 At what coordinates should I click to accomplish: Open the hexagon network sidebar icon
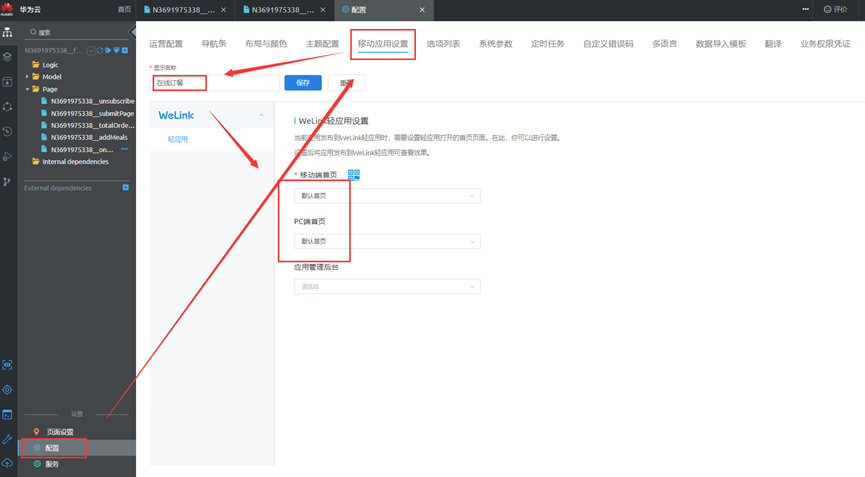7,106
